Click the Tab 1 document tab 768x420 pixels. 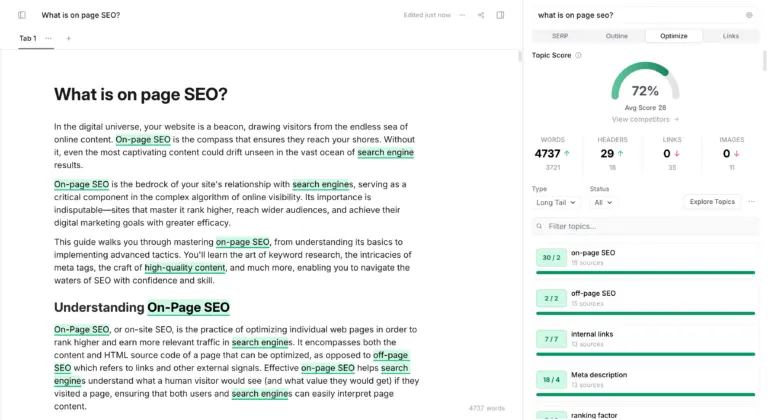[x=28, y=38]
